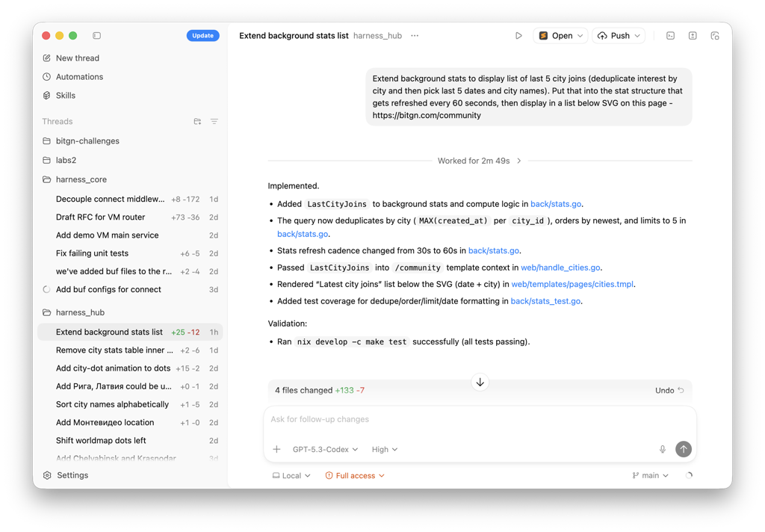This screenshot has width=765, height=532.
Task: Open the High reasoning effort dropdown
Action: (x=385, y=449)
